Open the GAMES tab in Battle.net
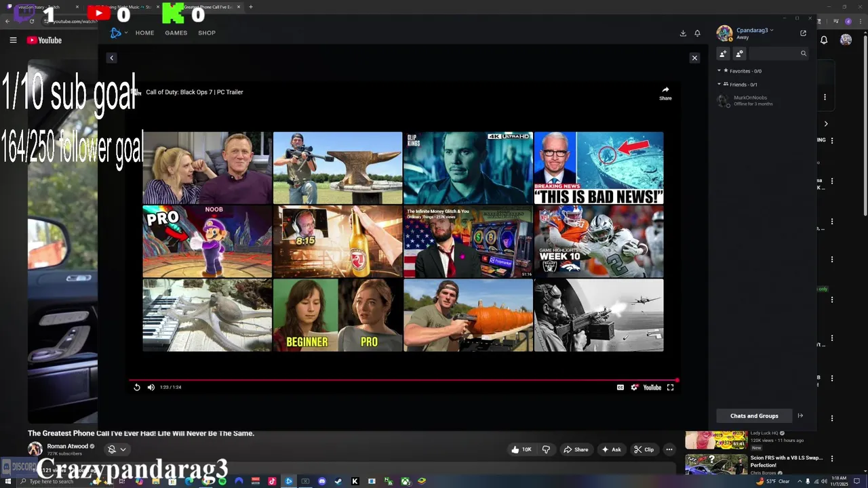The image size is (868, 488). (176, 33)
